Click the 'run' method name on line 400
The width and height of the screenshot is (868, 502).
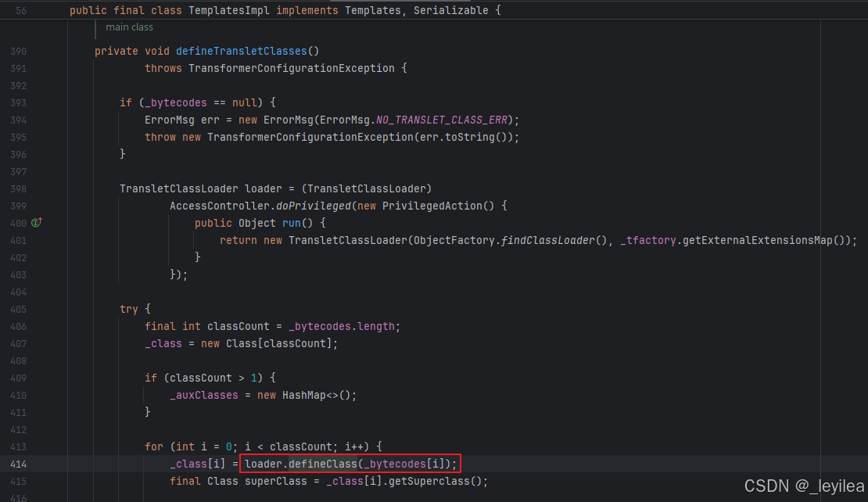[291, 223]
